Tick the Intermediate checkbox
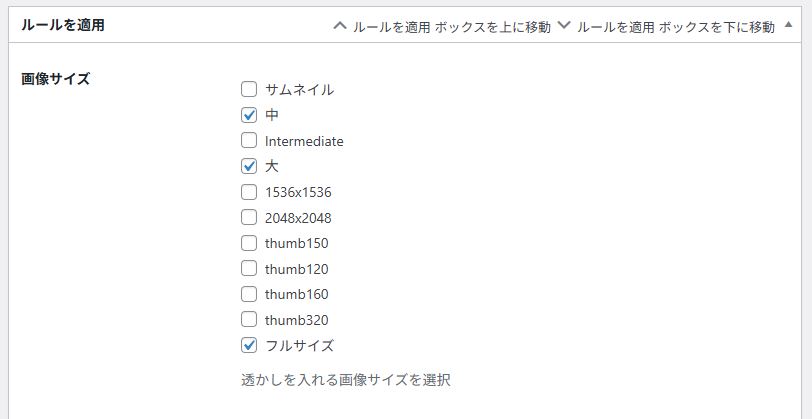 point(249,141)
